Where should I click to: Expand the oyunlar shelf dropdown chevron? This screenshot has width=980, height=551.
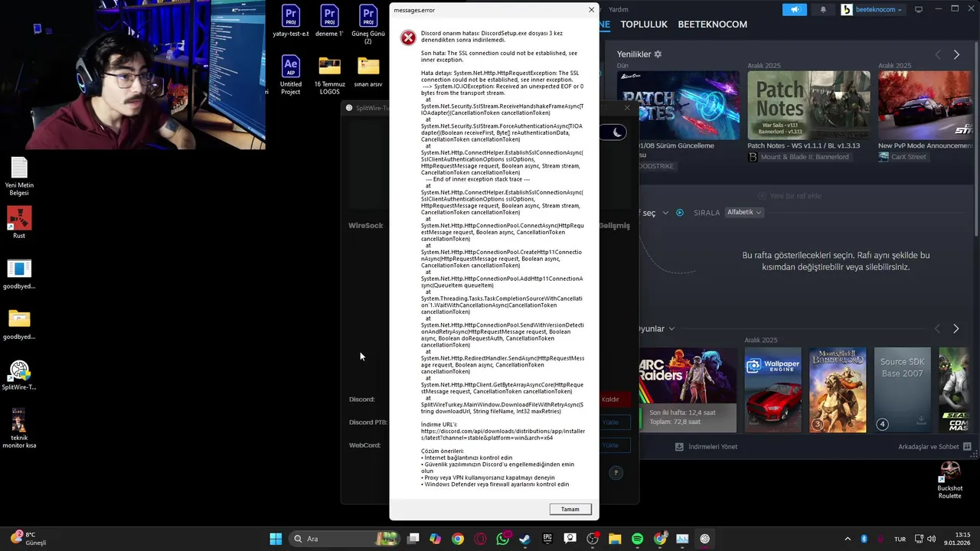tap(671, 329)
